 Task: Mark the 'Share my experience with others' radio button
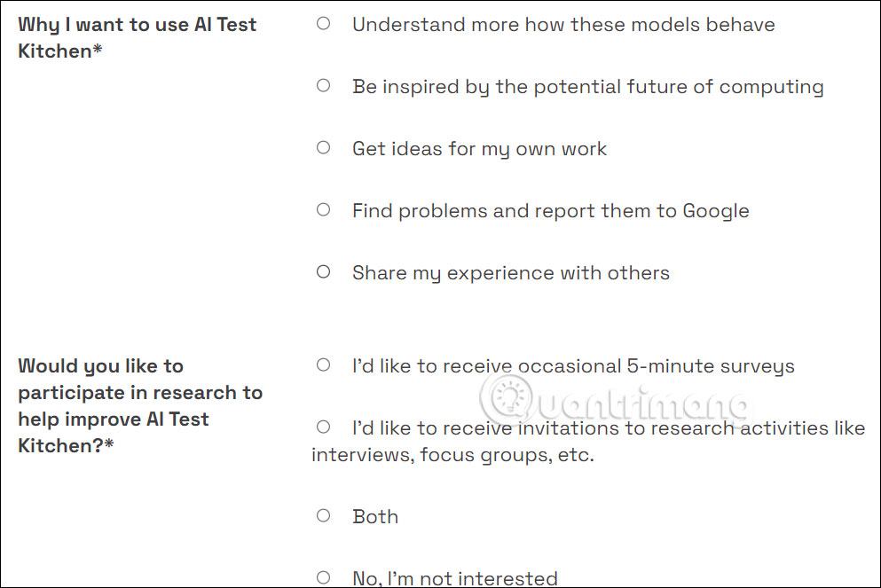coord(323,272)
